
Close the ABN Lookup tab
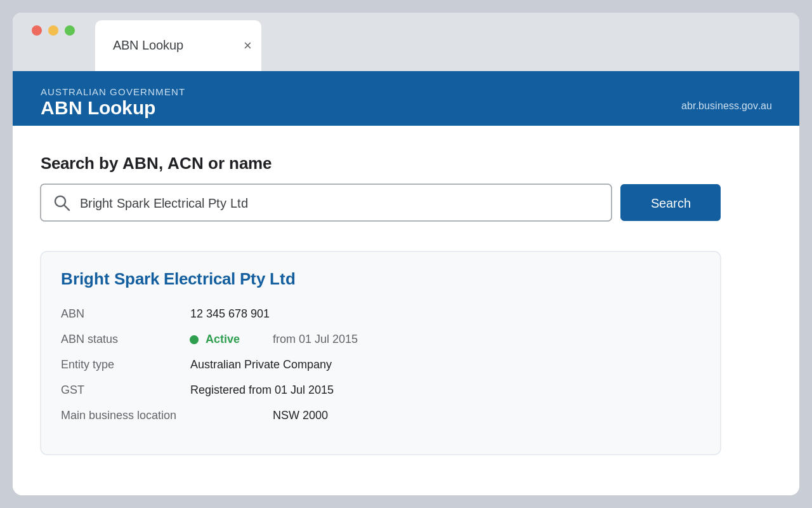click(247, 46)
